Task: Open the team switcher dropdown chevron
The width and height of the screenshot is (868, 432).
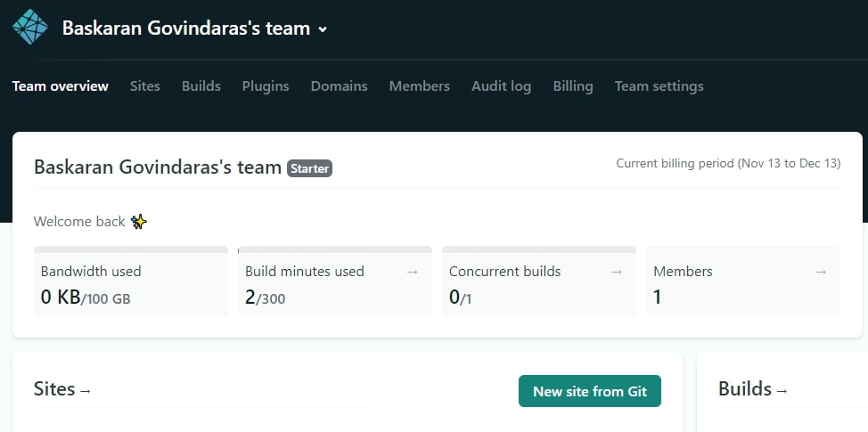Action: (323, 29)
